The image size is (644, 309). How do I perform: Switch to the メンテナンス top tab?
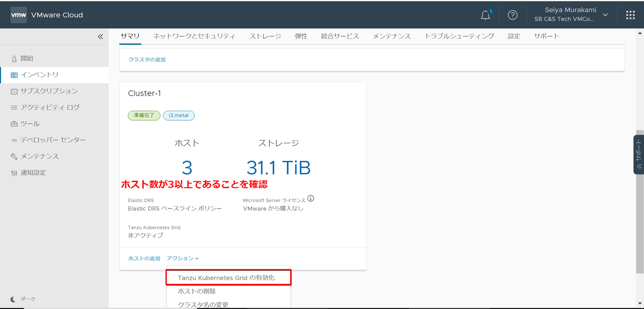pos(392,36)
